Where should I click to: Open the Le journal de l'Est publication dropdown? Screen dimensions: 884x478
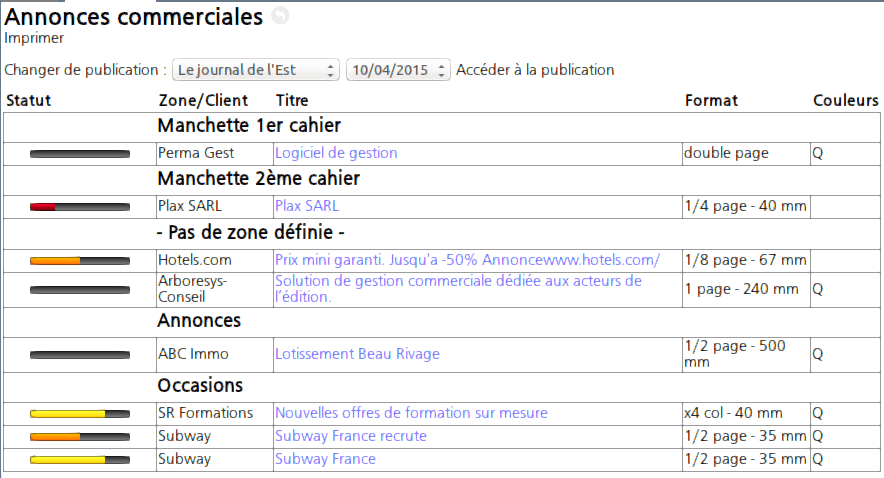[256, 70]
